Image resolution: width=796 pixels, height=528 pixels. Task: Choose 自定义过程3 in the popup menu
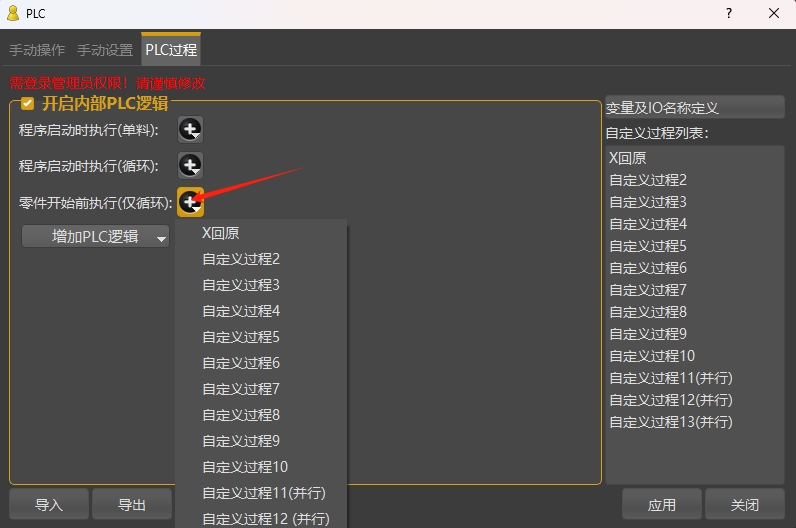point(261,285)
